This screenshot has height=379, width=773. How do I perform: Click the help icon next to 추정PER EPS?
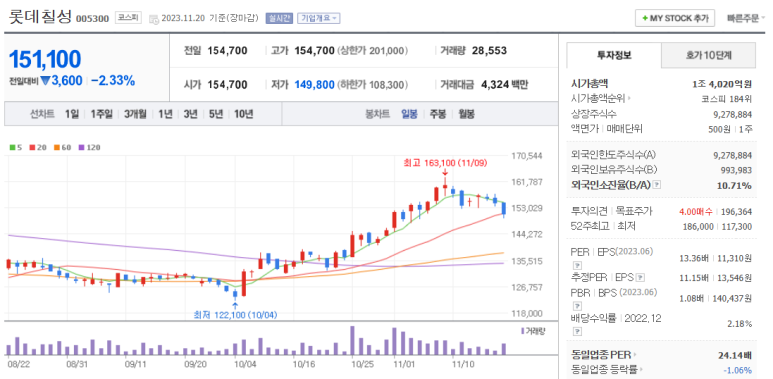640,278
